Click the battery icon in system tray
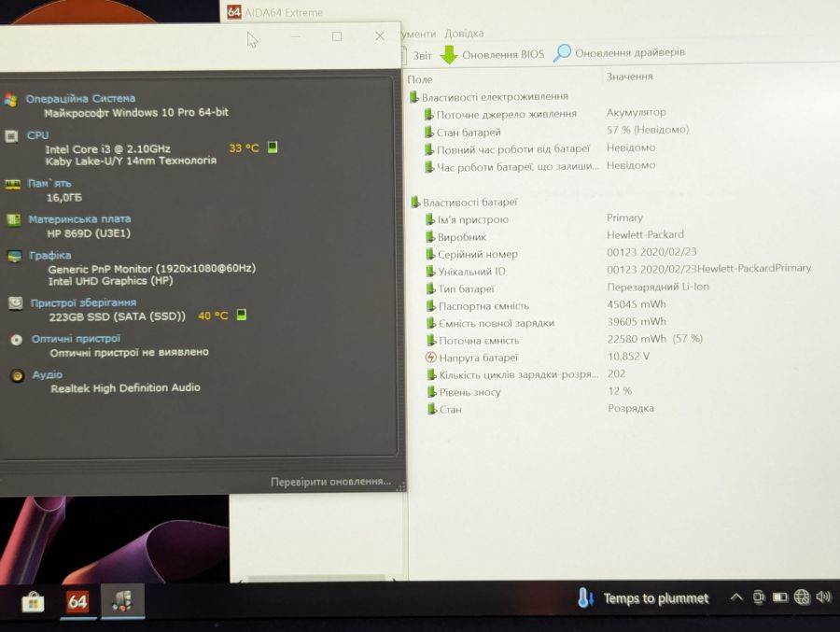This screenshot has width=840, height=632. point(780,597)
